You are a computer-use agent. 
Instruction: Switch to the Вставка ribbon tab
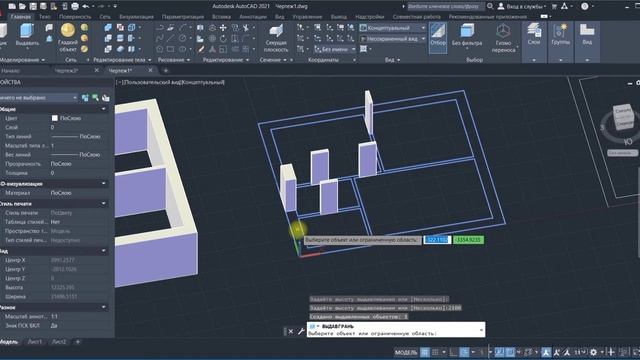point(221,17)
